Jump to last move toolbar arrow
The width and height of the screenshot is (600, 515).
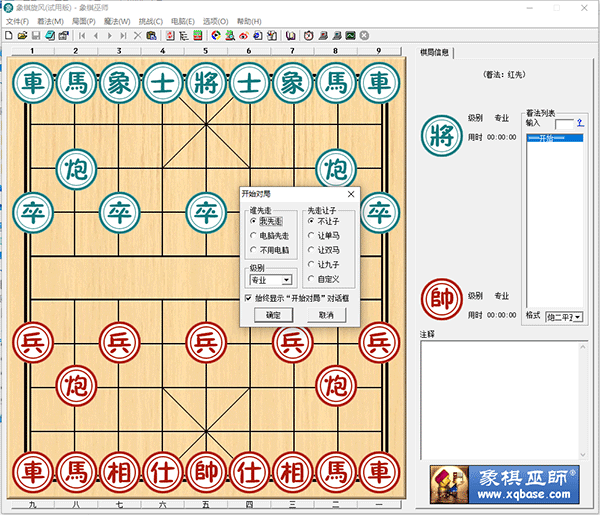coord(123,36)
